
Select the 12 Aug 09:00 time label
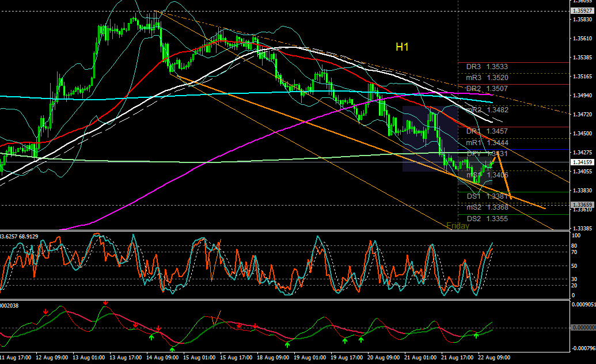[x=52, y=358]
